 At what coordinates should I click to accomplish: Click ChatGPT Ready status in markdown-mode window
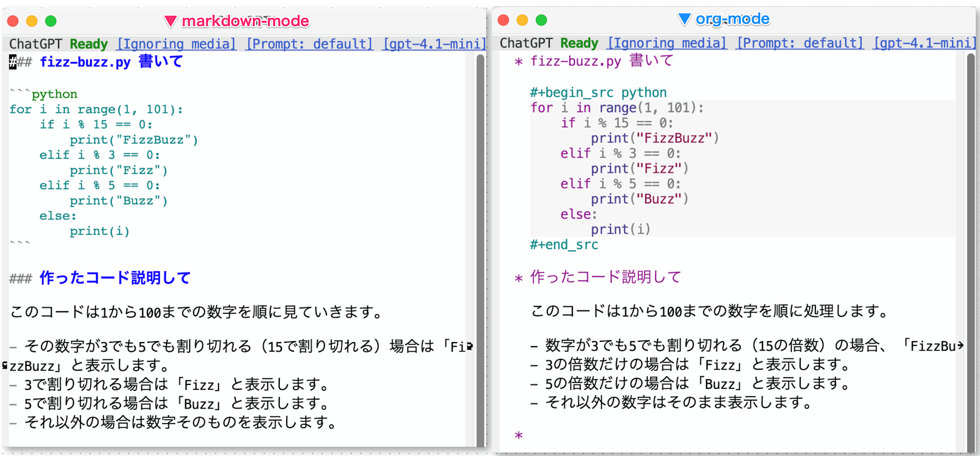58,44
